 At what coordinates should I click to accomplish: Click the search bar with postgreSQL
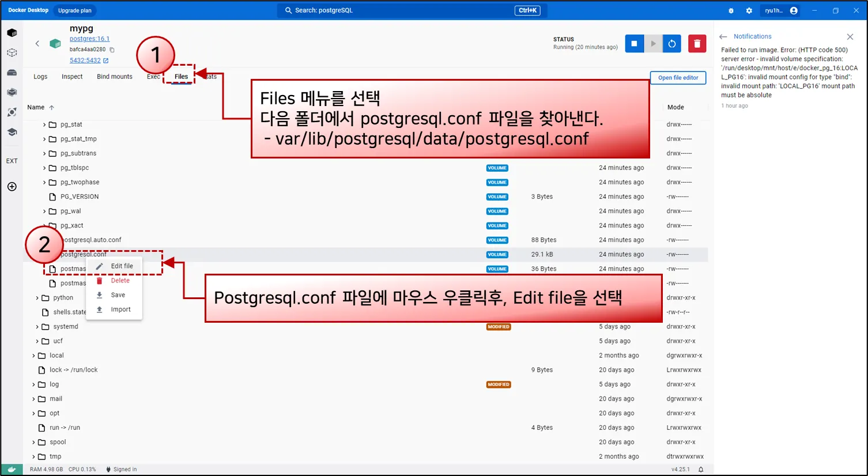(412, 10)
